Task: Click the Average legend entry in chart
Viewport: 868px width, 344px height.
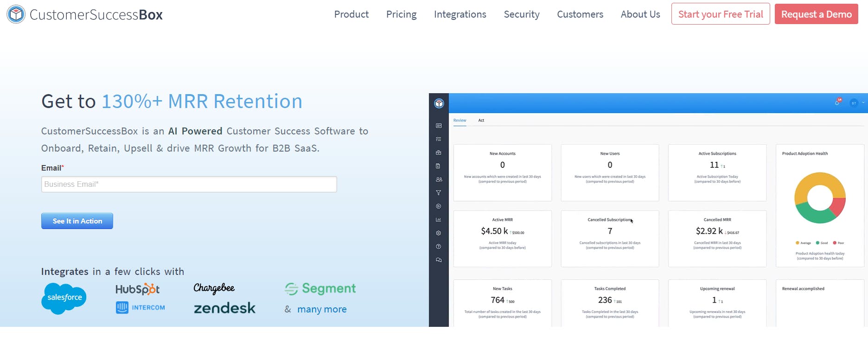Action: (804, 243)
